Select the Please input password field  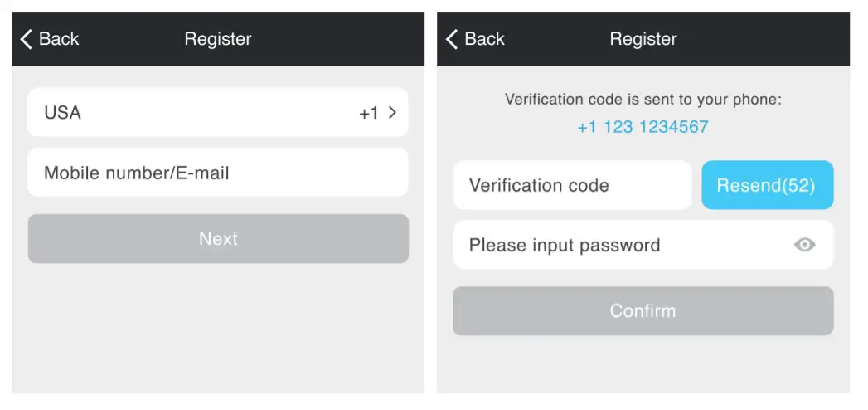tap(613, 245)
